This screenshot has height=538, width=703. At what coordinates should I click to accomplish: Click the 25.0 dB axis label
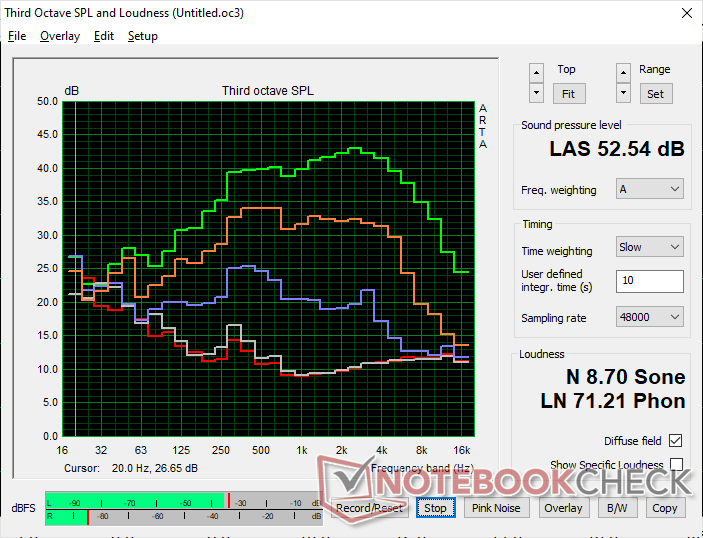(x=47, y=269)
